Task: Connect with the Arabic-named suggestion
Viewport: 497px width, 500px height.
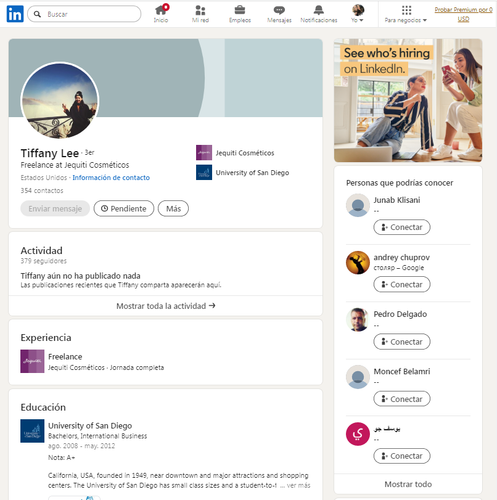Action: pos(402,456)
